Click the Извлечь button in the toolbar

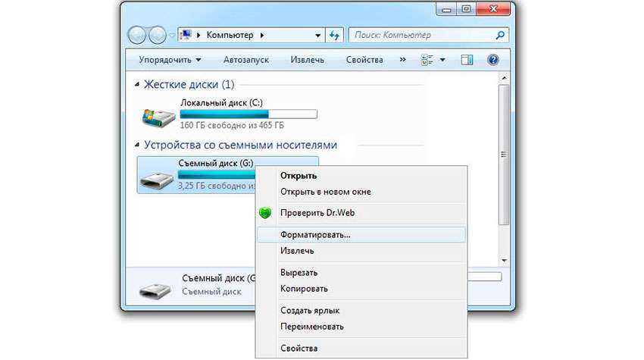307,60
